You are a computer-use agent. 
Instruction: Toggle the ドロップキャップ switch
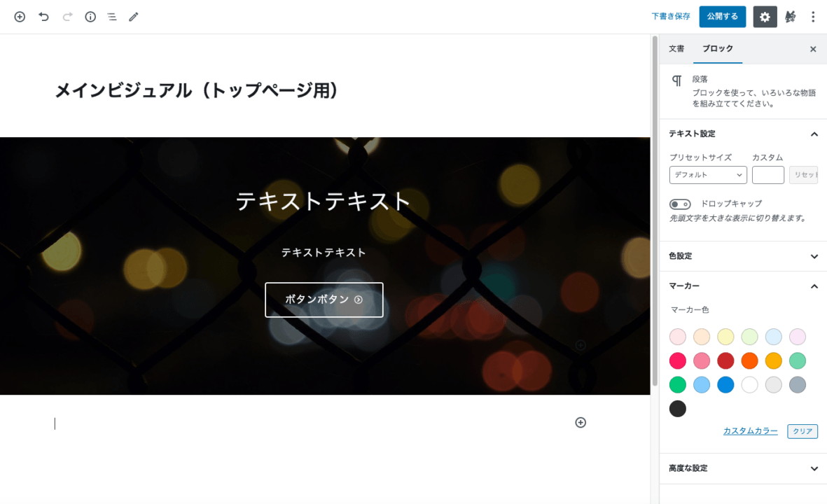pos(680,204)
